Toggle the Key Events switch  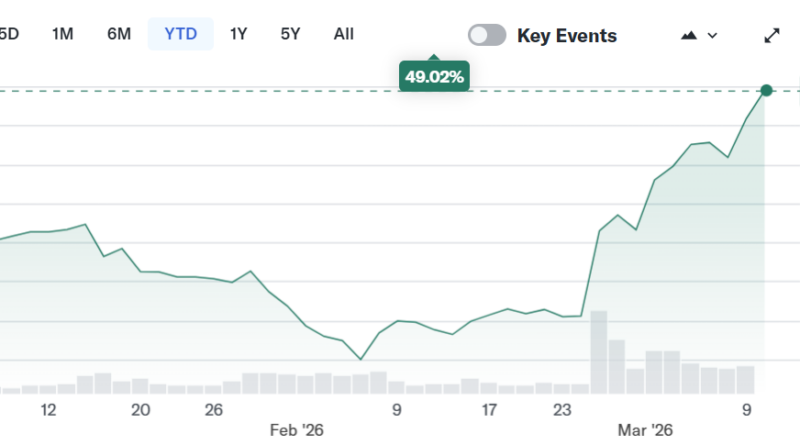pos(487,35)
